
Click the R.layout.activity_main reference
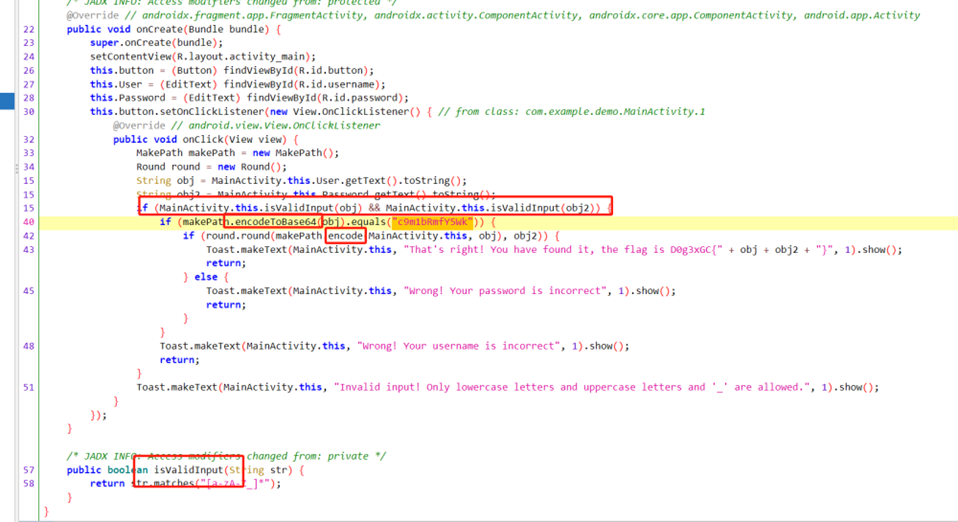[243, 57]
